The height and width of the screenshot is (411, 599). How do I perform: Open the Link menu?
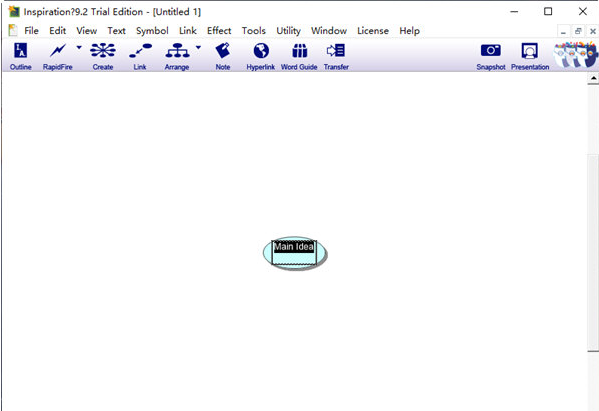pos(188,31)
